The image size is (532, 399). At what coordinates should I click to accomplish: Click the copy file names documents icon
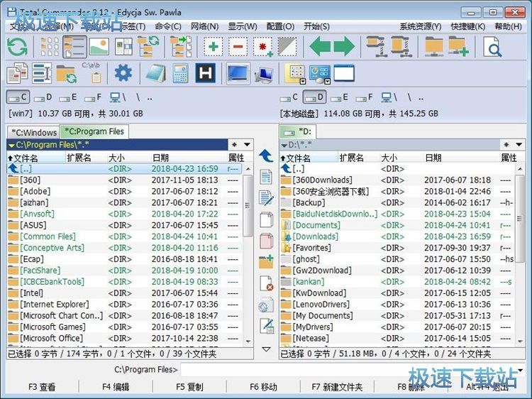point(17,73)
